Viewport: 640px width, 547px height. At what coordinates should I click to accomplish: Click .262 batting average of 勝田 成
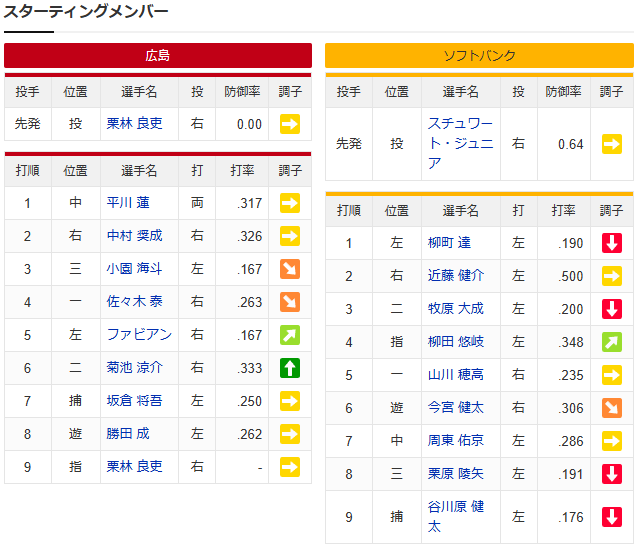250,434
